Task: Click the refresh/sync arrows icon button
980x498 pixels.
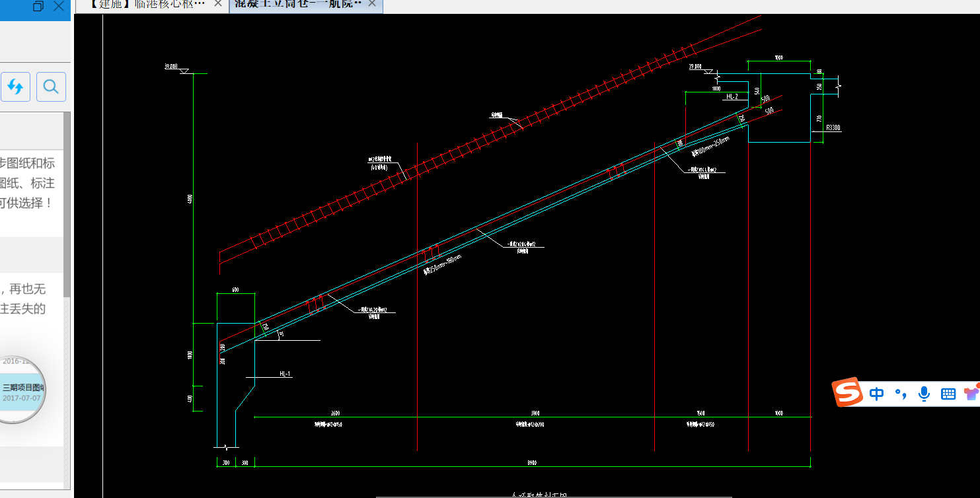Action: [15, 87]
